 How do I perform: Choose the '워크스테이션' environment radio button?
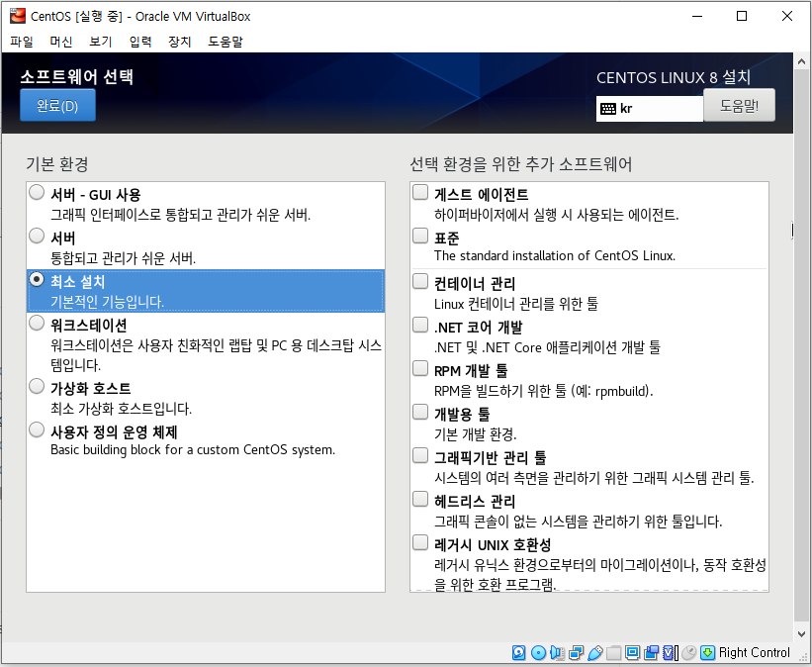coord(37,323)
